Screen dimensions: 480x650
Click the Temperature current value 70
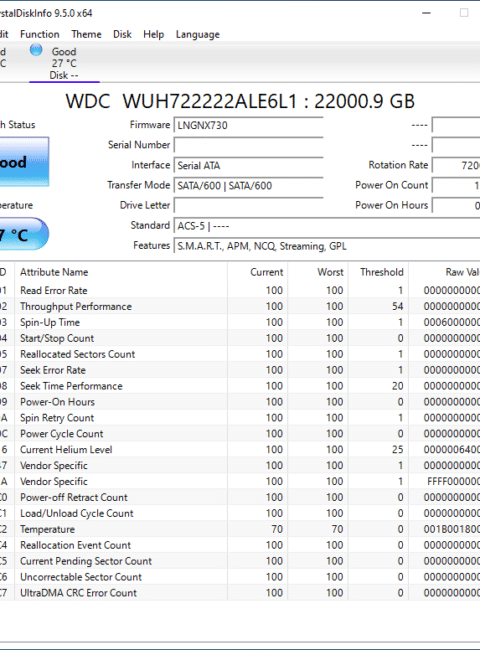(x=277, y=529)
